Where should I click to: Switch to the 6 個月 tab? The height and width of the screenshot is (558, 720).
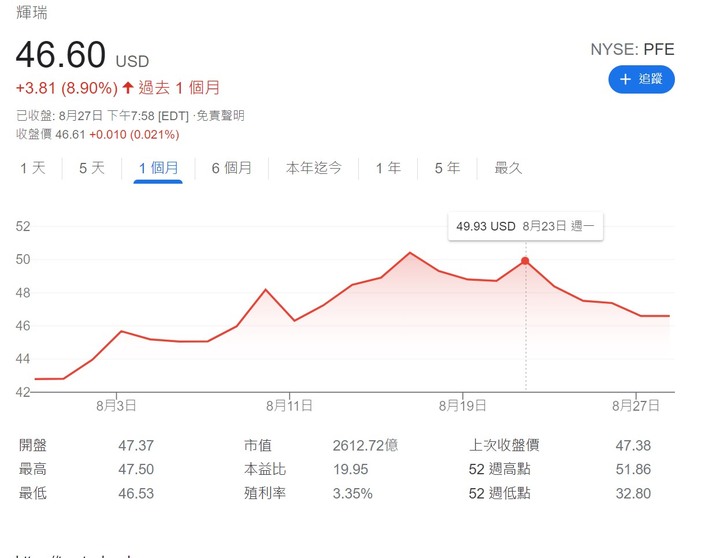point(231,168)
